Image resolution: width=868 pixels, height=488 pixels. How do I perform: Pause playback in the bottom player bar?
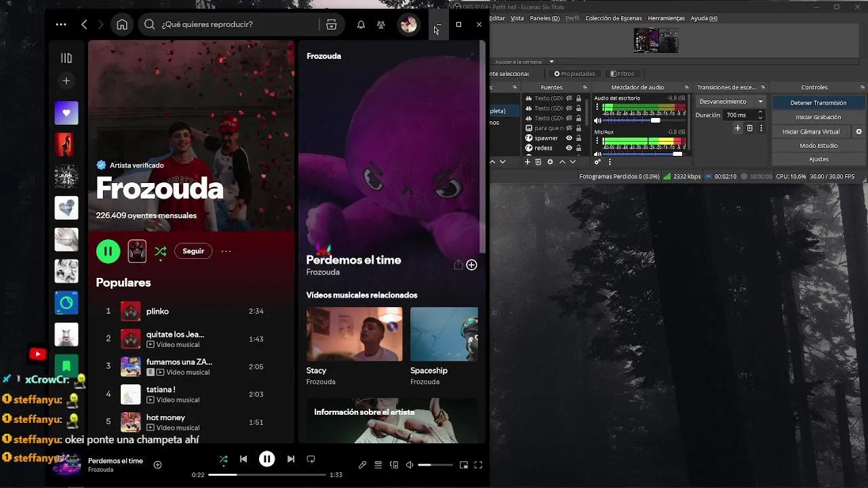(x=267, y=459)
